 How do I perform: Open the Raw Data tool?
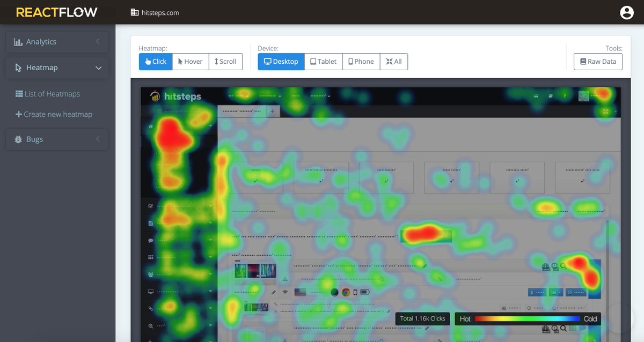click(x=598, y=62)
